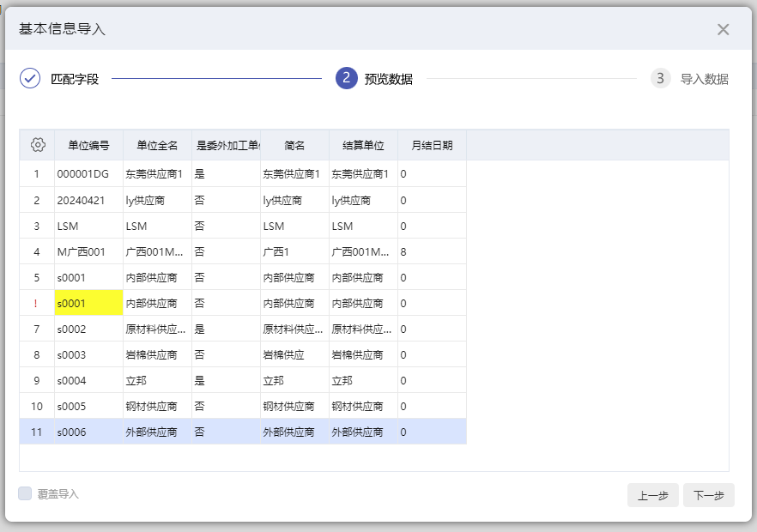Screen dimensions: 757x532
Task: Click the 简名 column header
Action: tap(294, 145)
